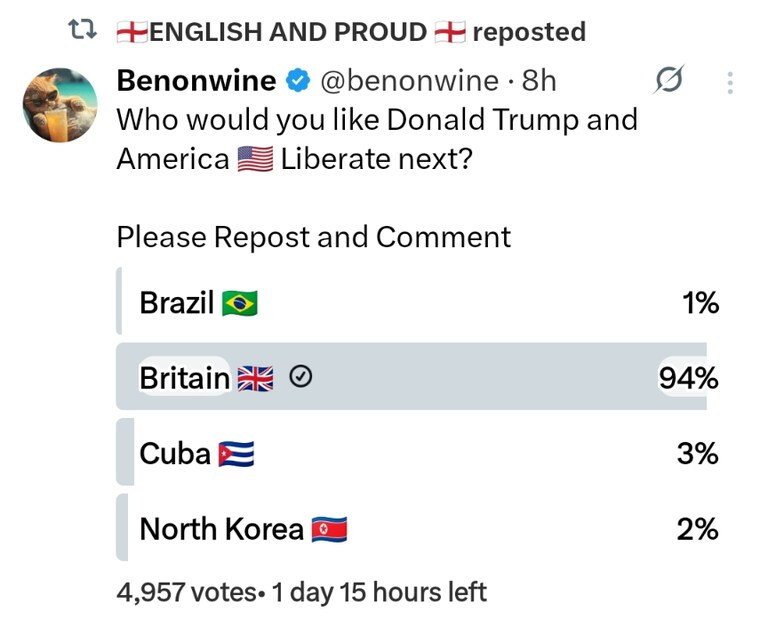Click the @benonwine handle
The image size is (768, 627).
(x=408, y=81)
